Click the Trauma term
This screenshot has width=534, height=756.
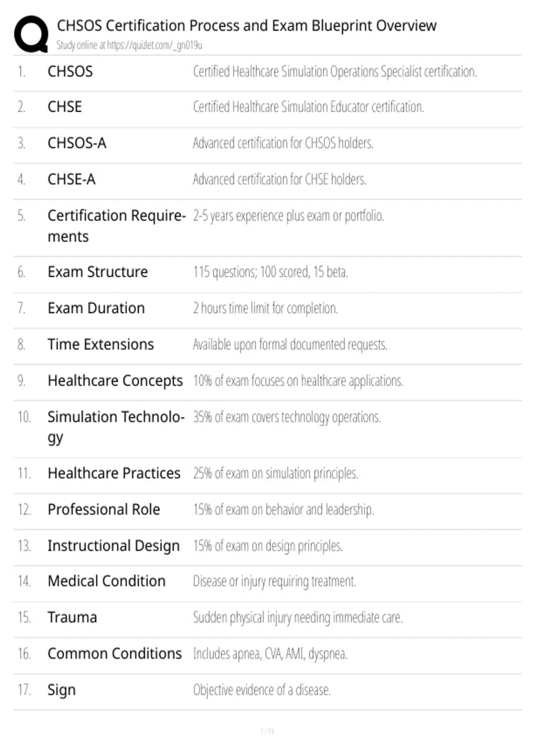pyautogui.click(x=72, y=618)
